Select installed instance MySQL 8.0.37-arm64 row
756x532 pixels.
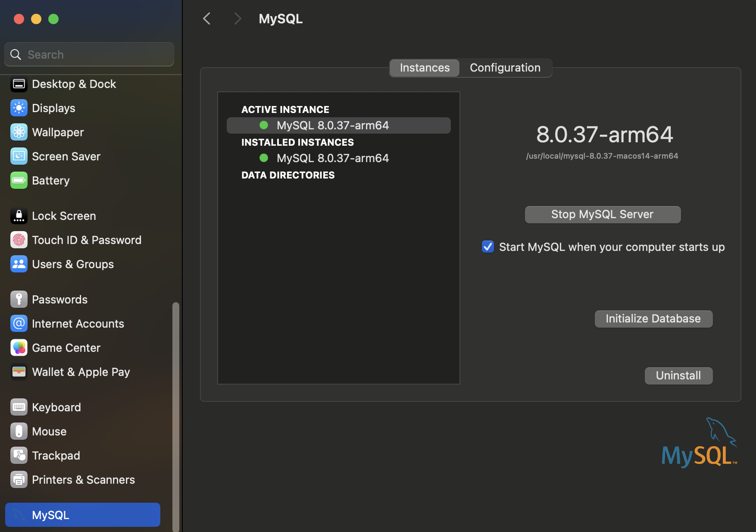click(339, 158)
